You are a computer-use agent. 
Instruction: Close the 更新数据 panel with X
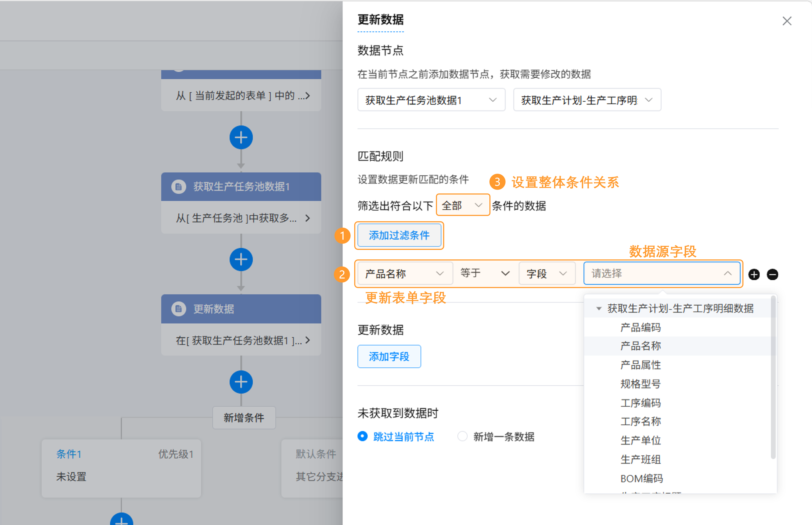coord(787,21)
